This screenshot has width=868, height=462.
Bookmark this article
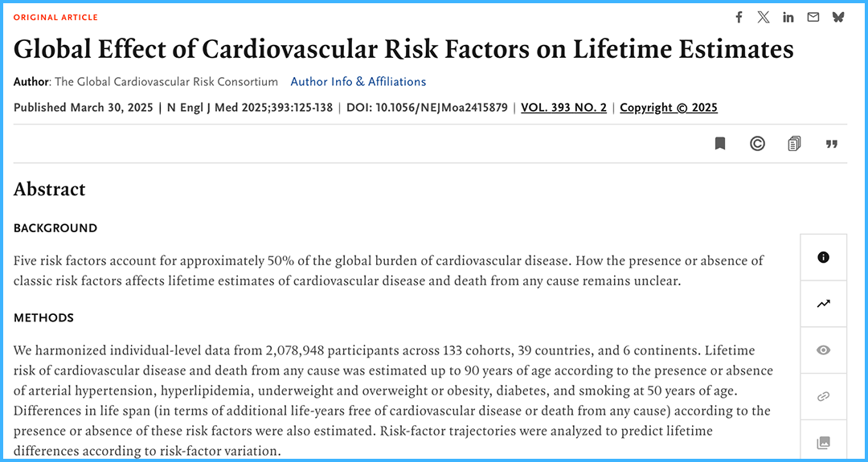click(720, 144)
